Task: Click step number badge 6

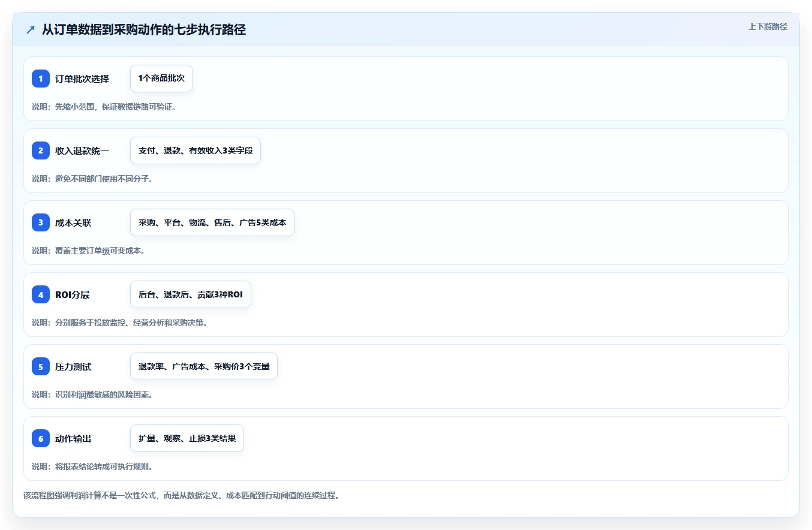Action: point(41,438)
